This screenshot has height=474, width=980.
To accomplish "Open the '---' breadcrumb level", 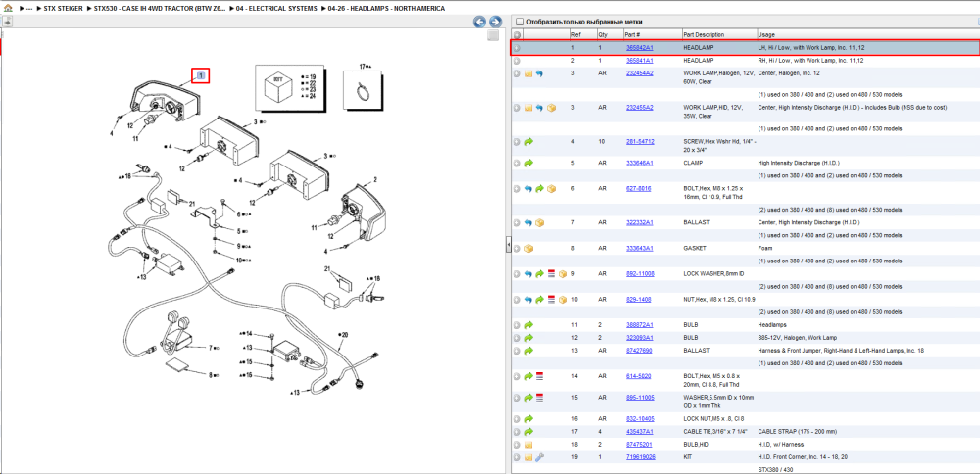I will pyautogui.click(x=29, y=9).
